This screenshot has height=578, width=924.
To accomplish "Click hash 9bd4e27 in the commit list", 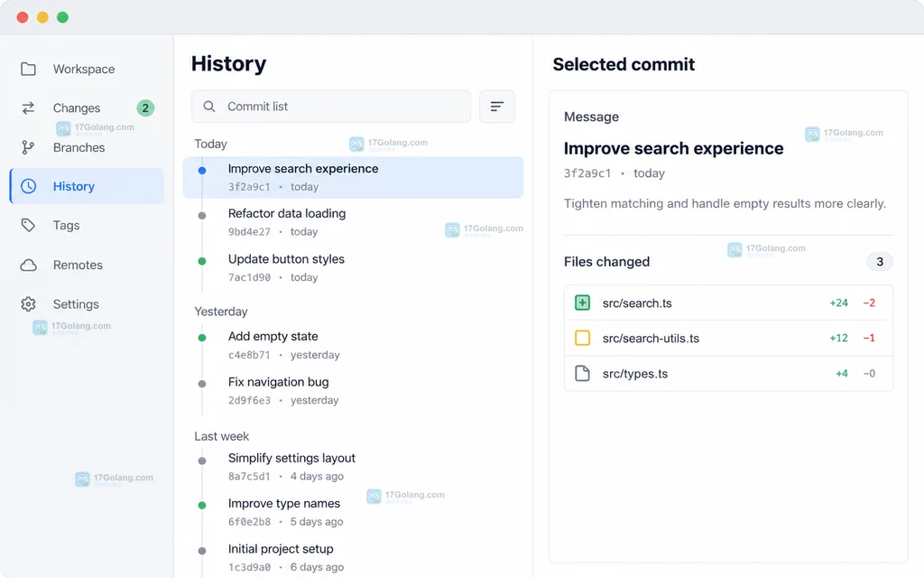I will 249,232.
